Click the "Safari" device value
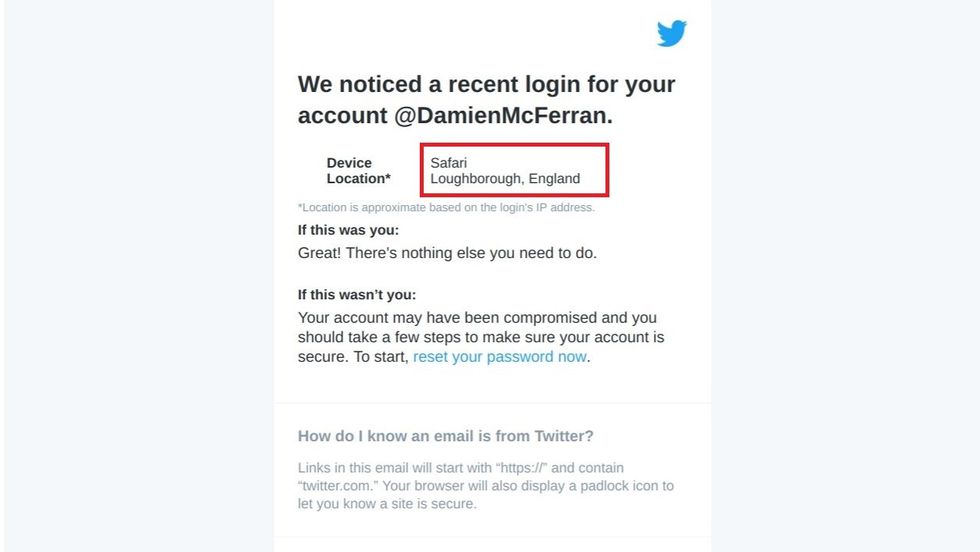The width and height of the screenshot is (980, 552). pyautogui.click(x=449, y=163)
